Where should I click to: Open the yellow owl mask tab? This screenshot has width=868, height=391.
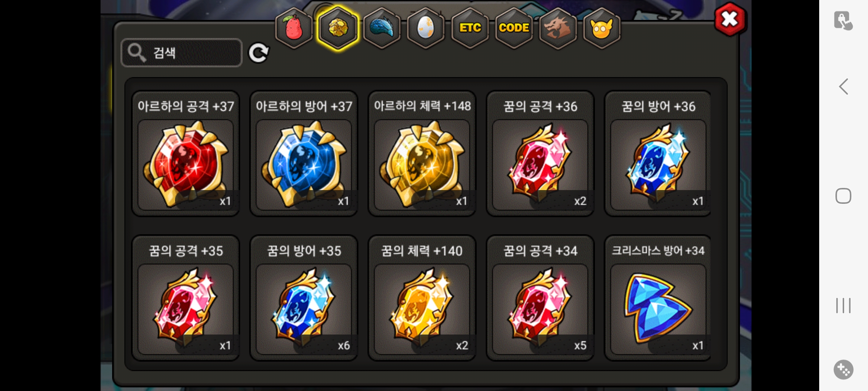601,28
